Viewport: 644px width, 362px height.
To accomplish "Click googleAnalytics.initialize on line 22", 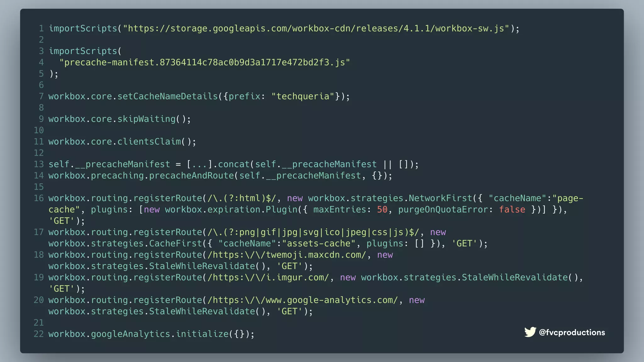I will pos(159,334).
